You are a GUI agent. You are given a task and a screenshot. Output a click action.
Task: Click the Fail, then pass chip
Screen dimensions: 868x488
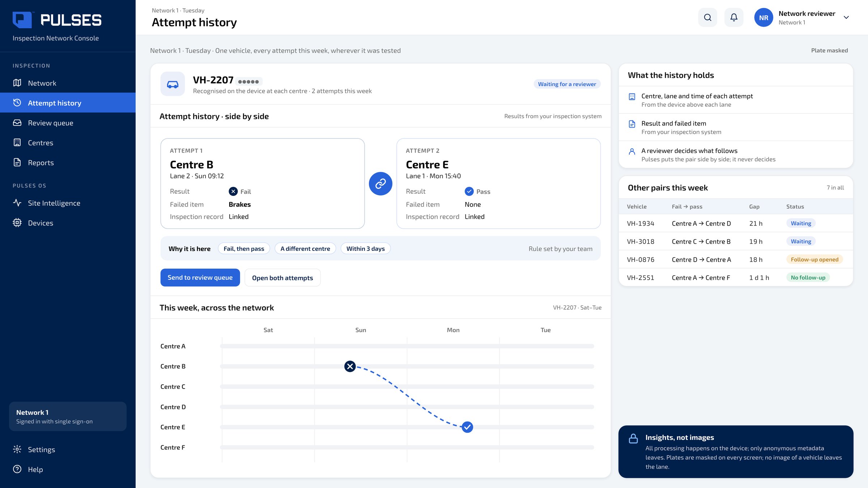244,249
